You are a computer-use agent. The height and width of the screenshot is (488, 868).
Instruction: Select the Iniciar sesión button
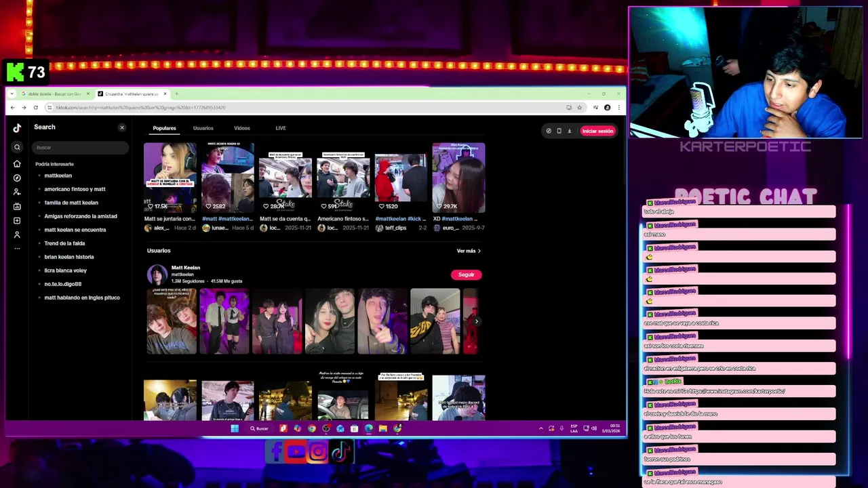[597, 131]
